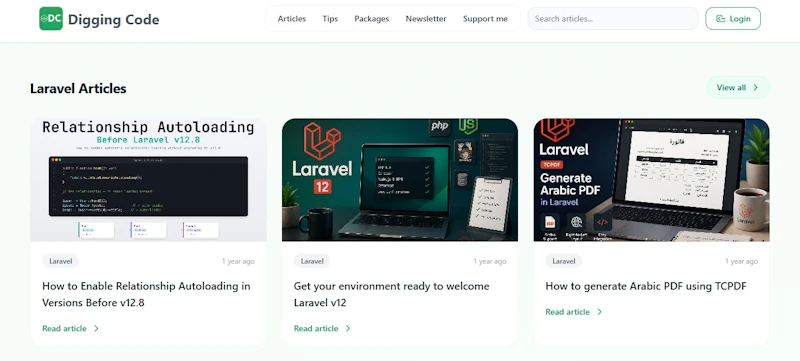Select Support me in navigation
The image size is (800, 361).
point(485,19)
